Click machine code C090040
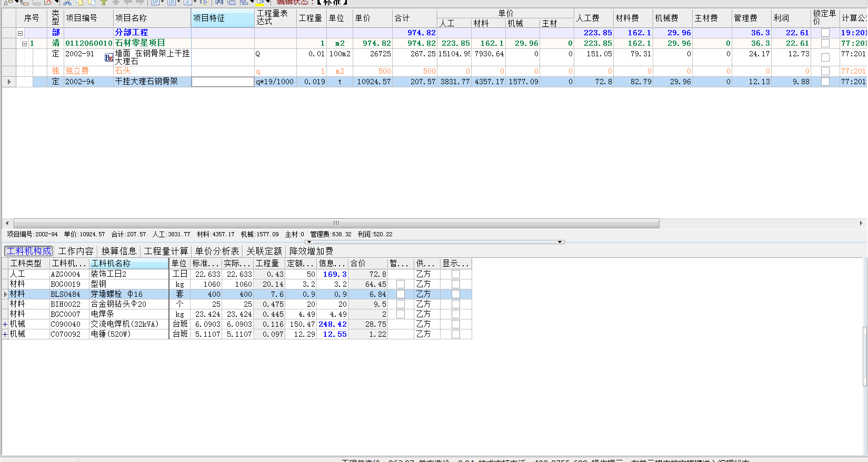 point(69,324)
